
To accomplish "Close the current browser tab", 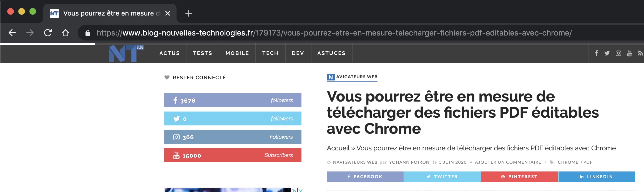I will click(x=168, y=13).
